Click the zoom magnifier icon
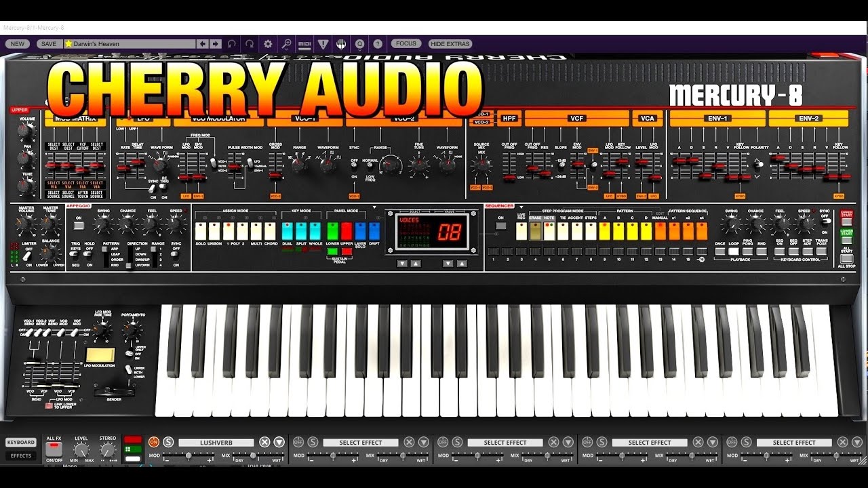Image resolution: width=868 pixels, height=488 pixels. click(287, 44)
